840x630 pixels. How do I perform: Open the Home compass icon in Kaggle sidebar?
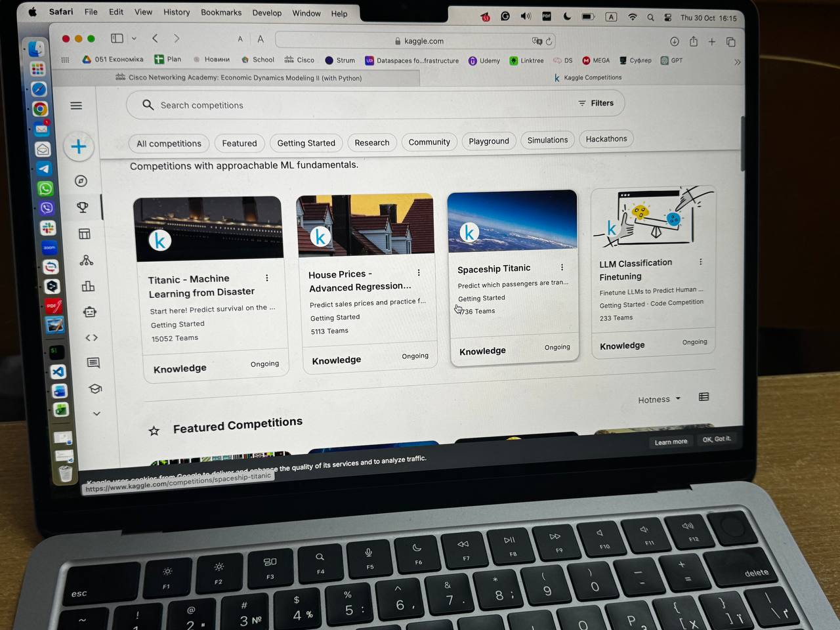coord(81,181)
